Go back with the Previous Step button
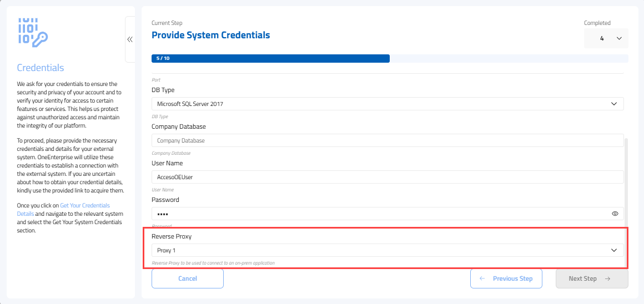 505,278
